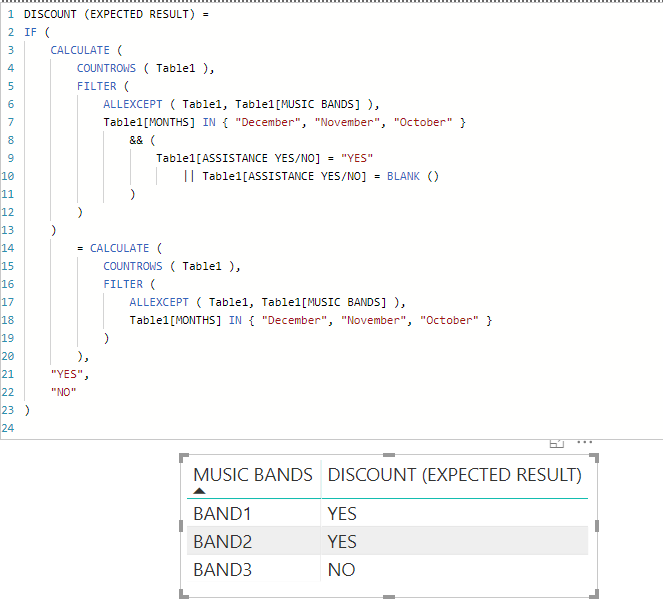Click line number 24 in the gutter
Viewport: 663px width, 605px height.
tap(8, 428)
